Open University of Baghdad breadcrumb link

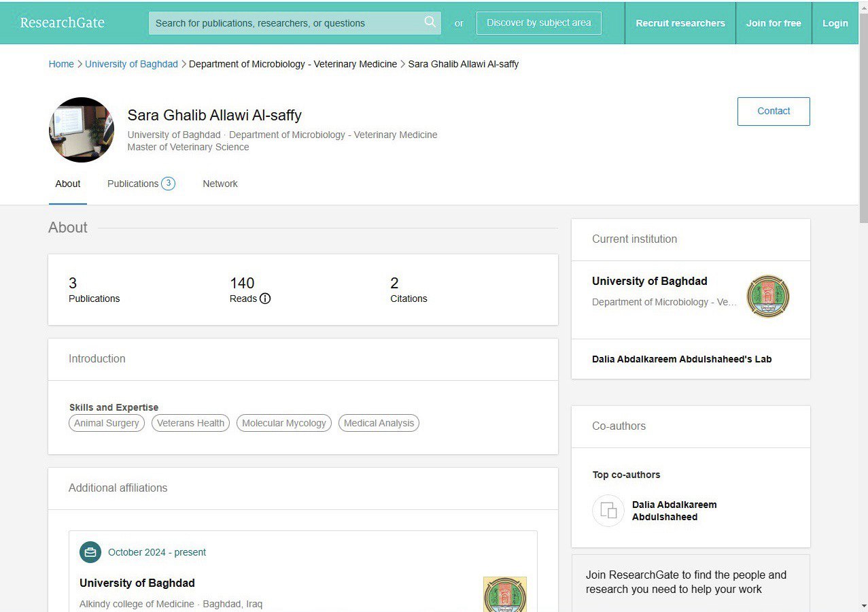click(131, 64)
